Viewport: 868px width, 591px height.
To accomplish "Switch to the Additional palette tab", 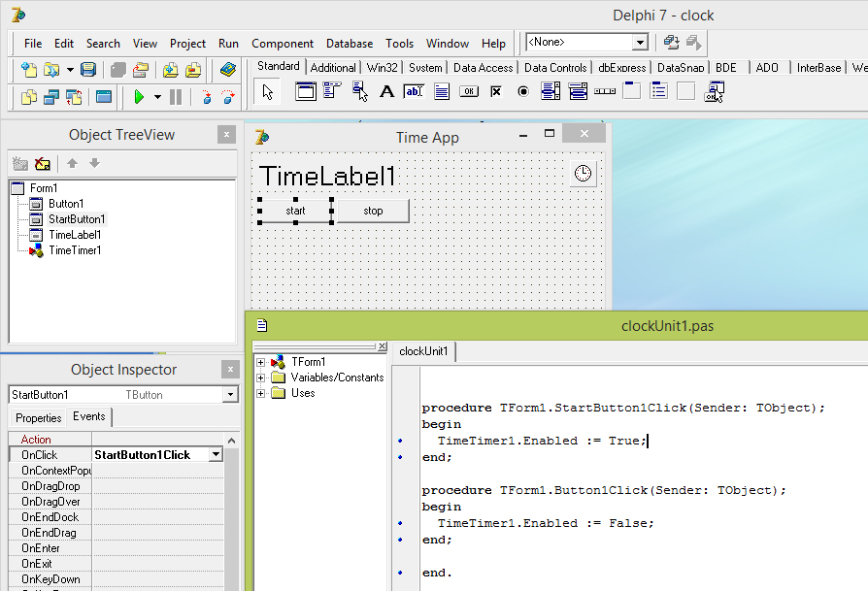I will 333,68.
